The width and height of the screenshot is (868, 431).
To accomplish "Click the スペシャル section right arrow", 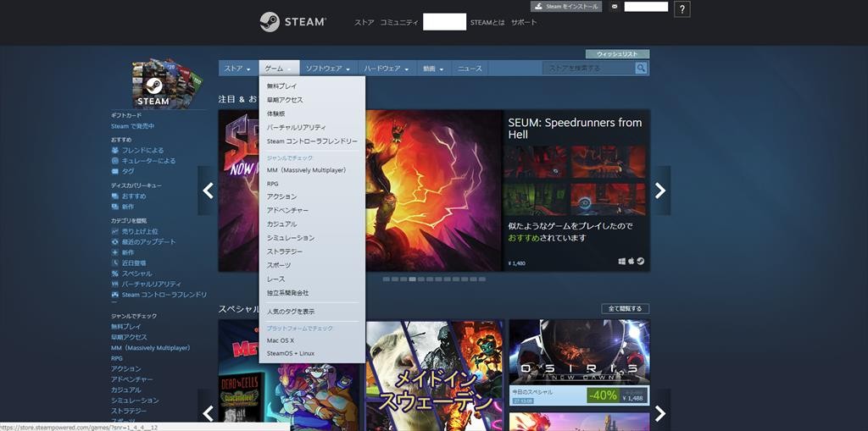I will pyautogui.click(x=660, y=412).
